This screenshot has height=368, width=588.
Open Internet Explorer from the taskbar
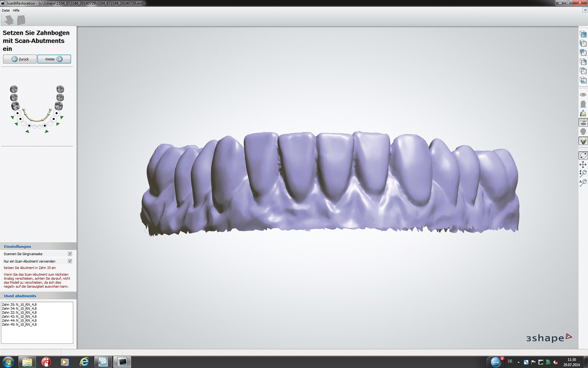click(x=84, y=362)
